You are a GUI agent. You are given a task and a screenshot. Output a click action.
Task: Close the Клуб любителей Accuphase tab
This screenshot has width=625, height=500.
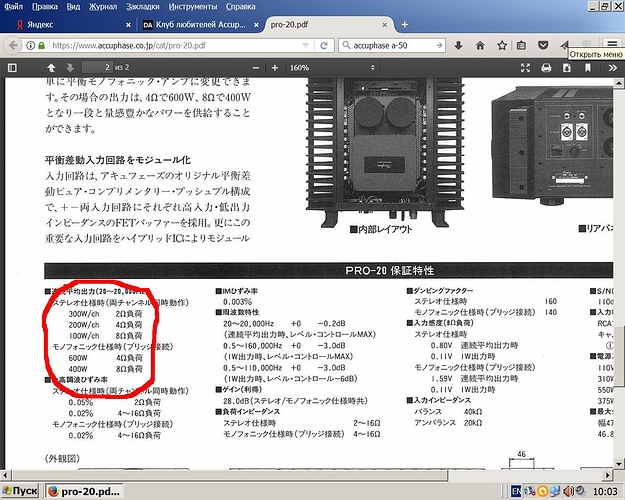point(256,25)
